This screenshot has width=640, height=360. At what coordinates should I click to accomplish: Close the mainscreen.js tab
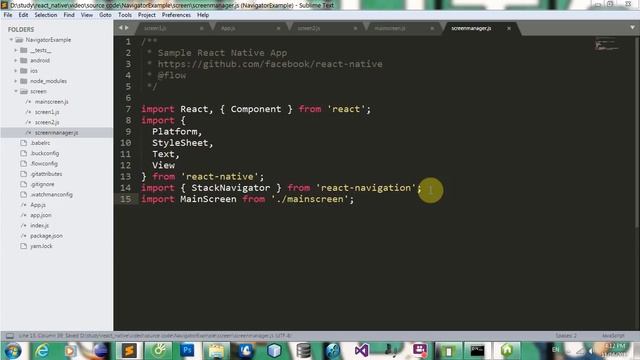(432, 29)
